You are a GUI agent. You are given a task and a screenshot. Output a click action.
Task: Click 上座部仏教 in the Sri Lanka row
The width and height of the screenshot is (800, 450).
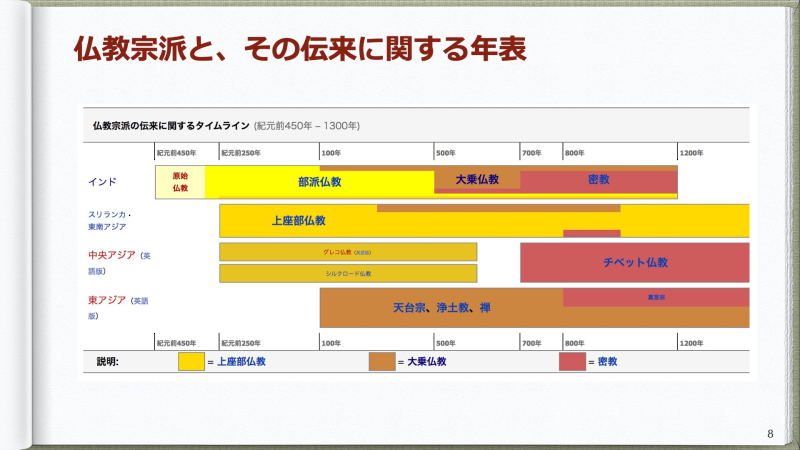coord(298,220)
